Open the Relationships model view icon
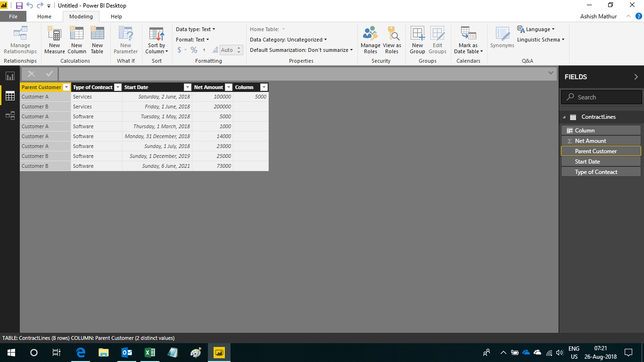644x362 pixels. 10,115
